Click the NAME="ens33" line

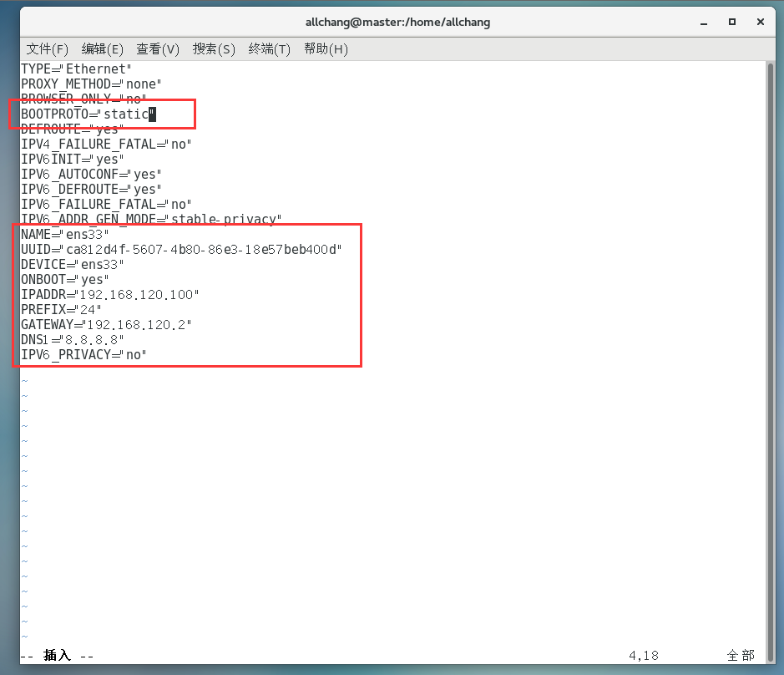(65, 234)
